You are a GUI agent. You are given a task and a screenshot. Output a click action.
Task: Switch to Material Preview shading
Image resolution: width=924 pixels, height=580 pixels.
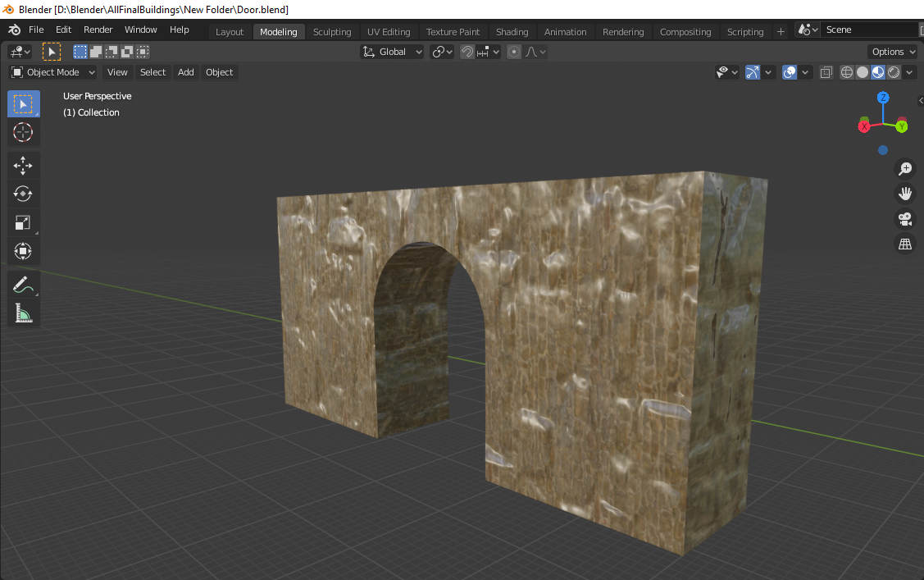tap(878, 72)
